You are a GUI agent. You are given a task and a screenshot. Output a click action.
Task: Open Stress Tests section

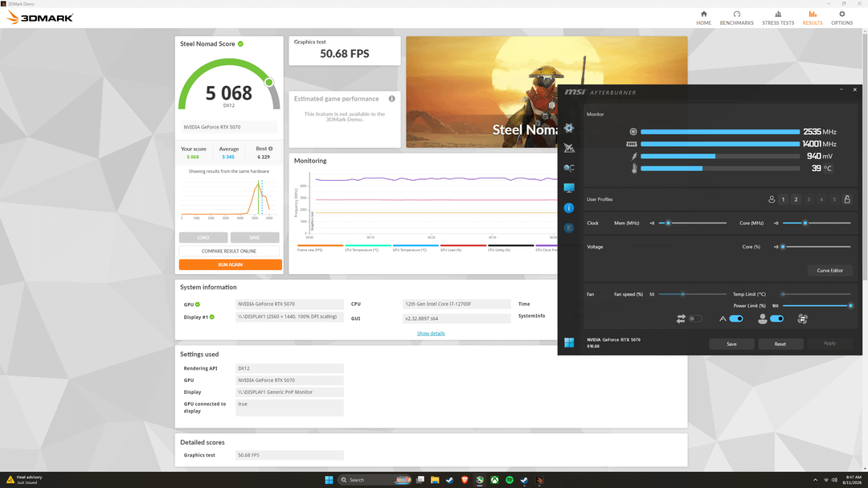[x=778, y=18]
